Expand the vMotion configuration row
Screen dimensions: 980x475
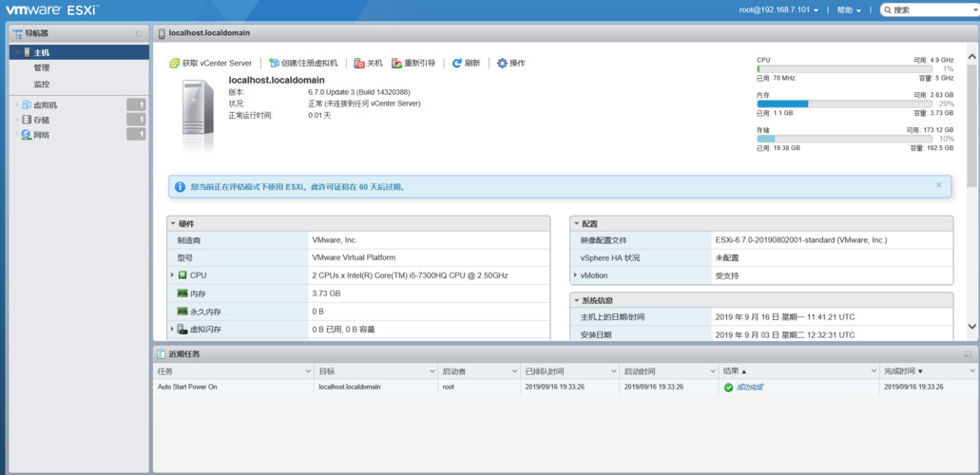(x=575, y=275)
